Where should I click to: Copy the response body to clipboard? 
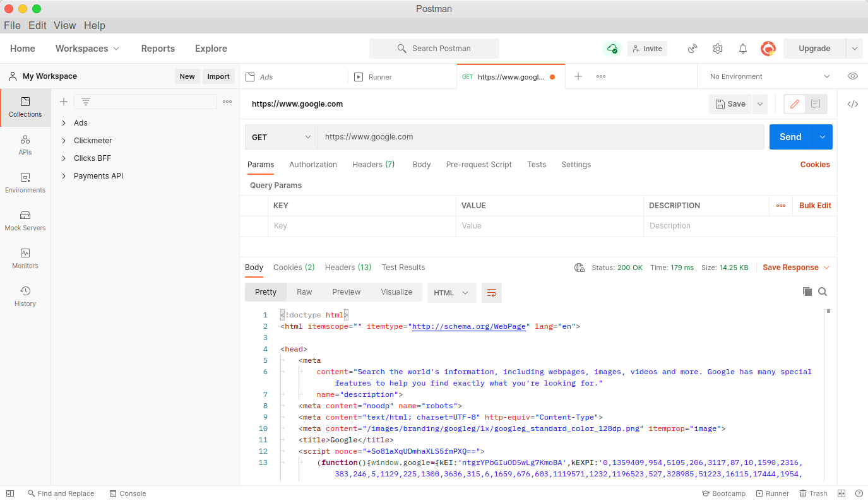pos(807,292)
